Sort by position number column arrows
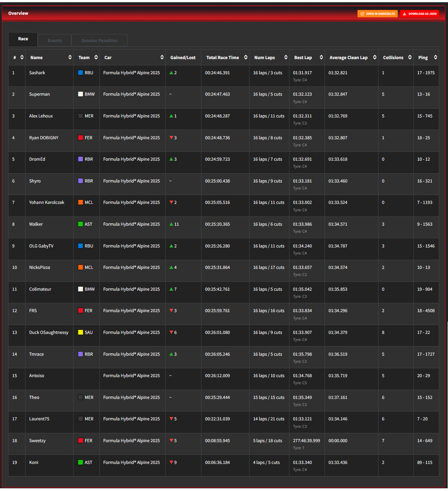448x492 pixels. [22, 57]
